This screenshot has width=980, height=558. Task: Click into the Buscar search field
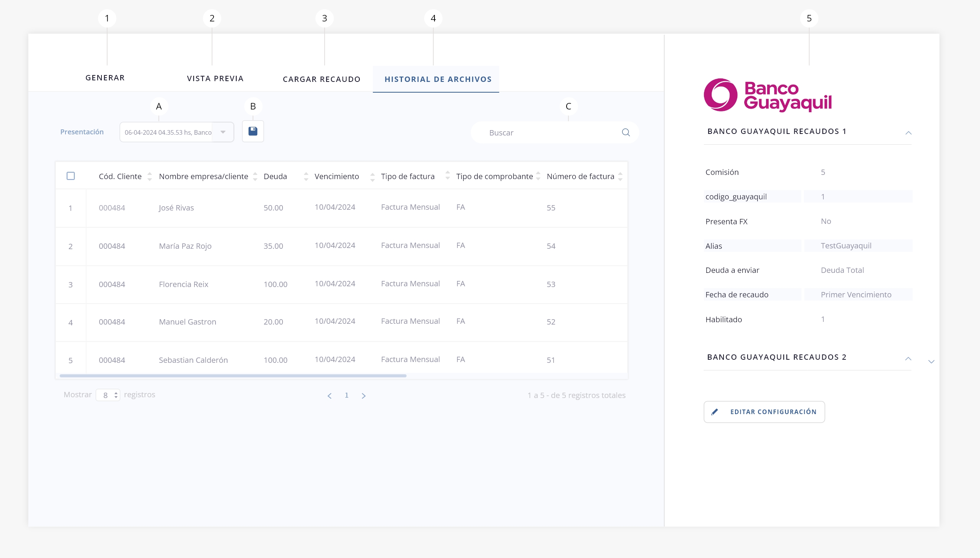coord(555,132)
